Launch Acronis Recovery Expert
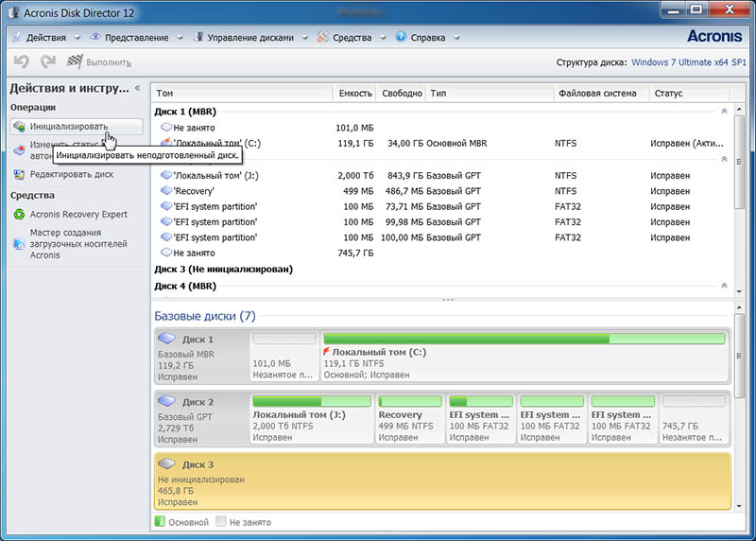 point(78,215)
